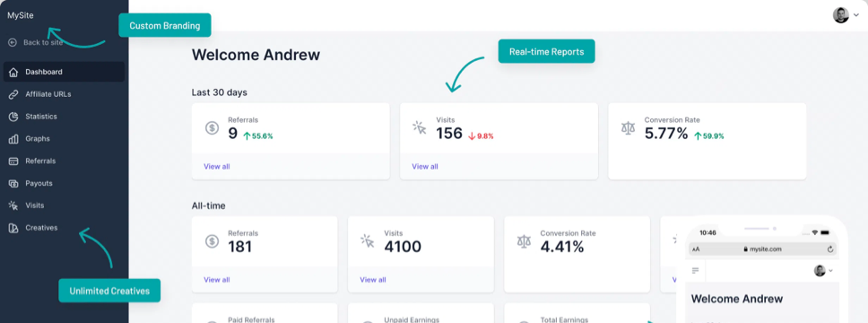Click View all on Last 30 days Referrals card

[216, 166]
